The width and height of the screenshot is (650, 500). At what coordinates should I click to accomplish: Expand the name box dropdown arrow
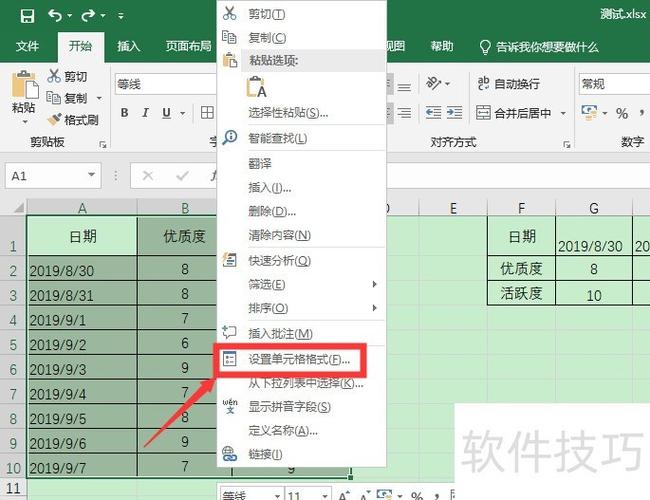point(92,175)
